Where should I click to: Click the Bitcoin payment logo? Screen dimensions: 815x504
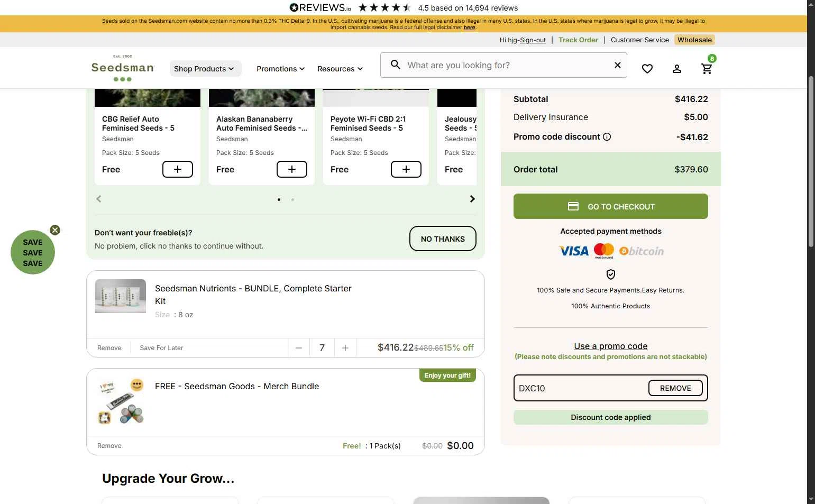[x=642, y=251]
